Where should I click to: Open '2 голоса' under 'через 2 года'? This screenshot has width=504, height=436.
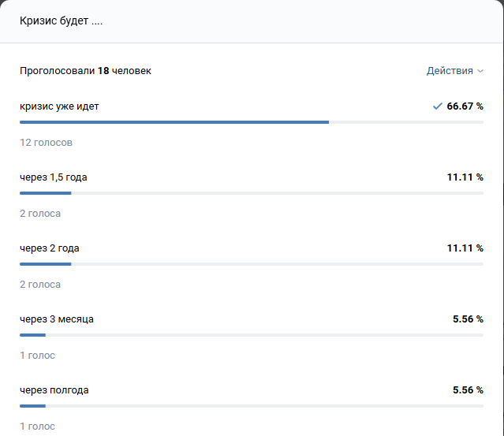pyautogui.click(x=40, y=285)
